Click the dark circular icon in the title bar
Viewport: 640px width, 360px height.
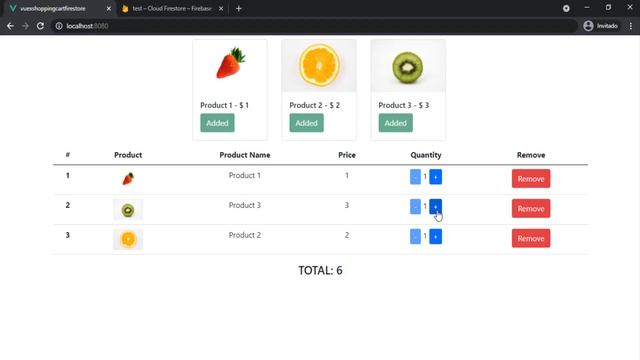pyautogui.click(x=566, y=8)
